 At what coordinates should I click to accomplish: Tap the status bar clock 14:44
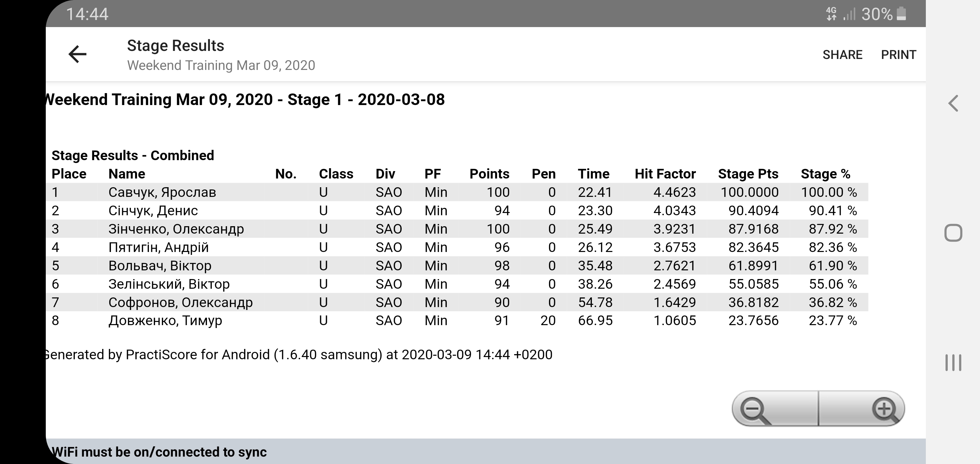coord(87,14)
